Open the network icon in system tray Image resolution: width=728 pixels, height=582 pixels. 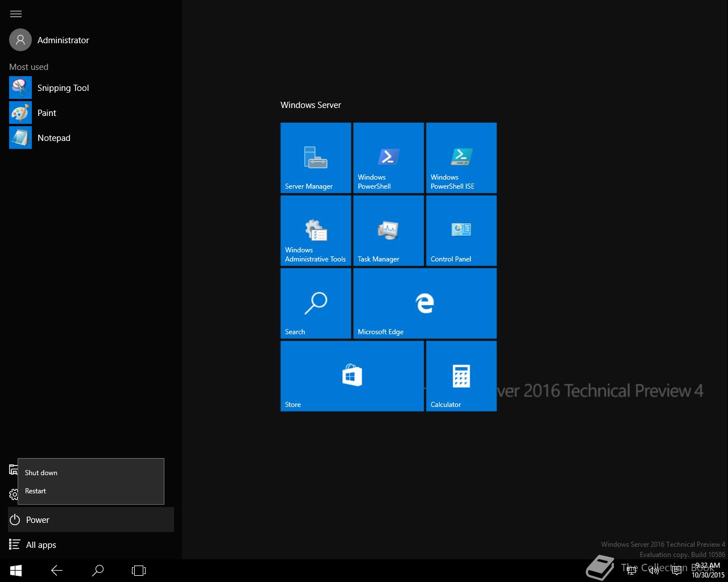[x=632, y=571]
